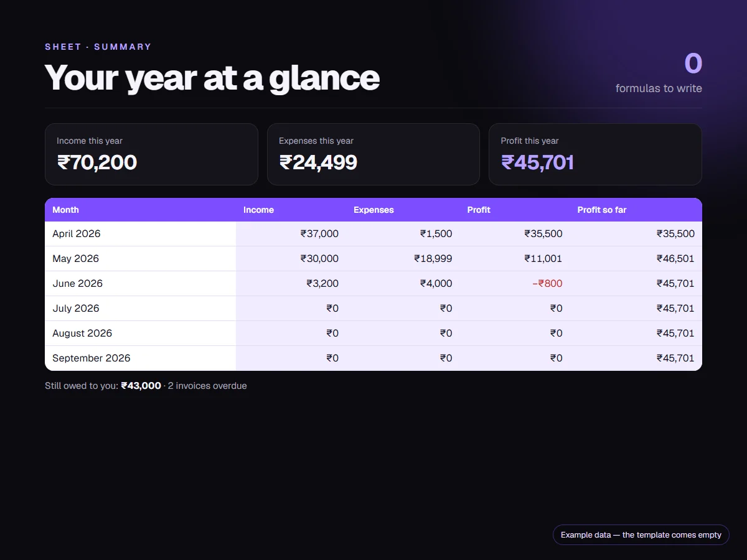Click the 'Expenses' column header
The height and width of the screenshot is (560, 747).
(374, 210)
